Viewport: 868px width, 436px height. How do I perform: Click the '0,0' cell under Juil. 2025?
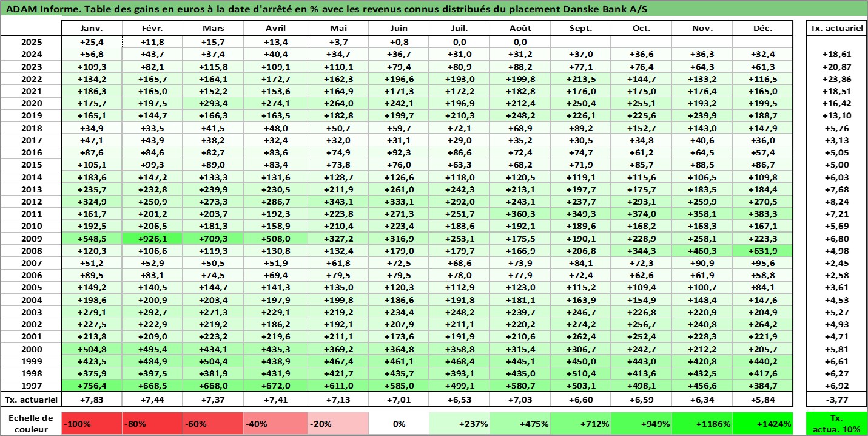pos(459,43)
